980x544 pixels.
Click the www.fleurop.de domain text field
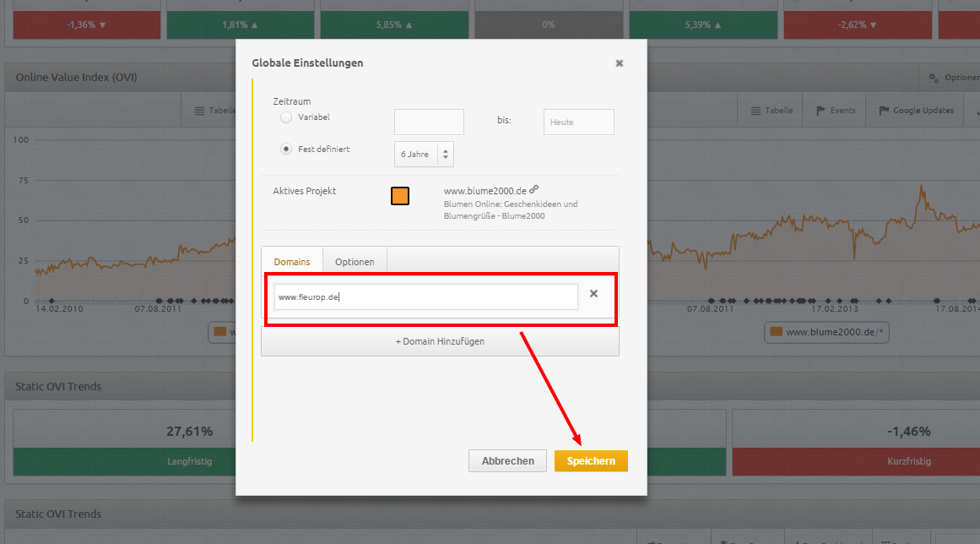(x=425, y=296)
